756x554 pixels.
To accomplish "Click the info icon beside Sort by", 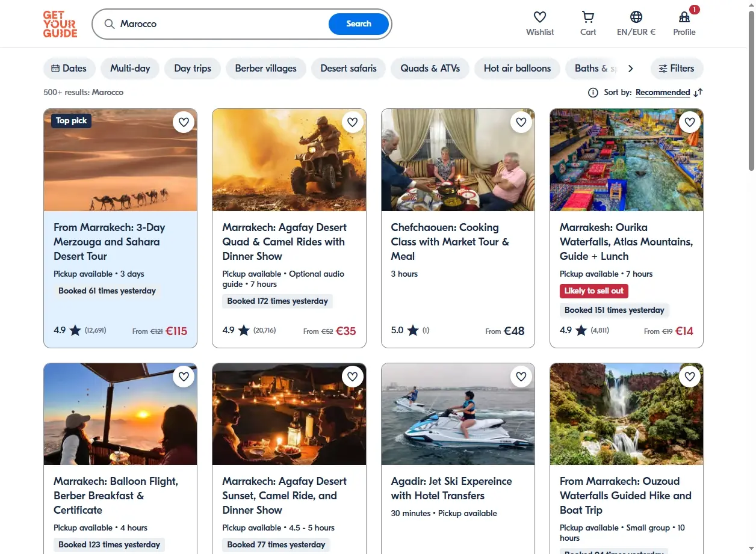I will click(593, 93).
